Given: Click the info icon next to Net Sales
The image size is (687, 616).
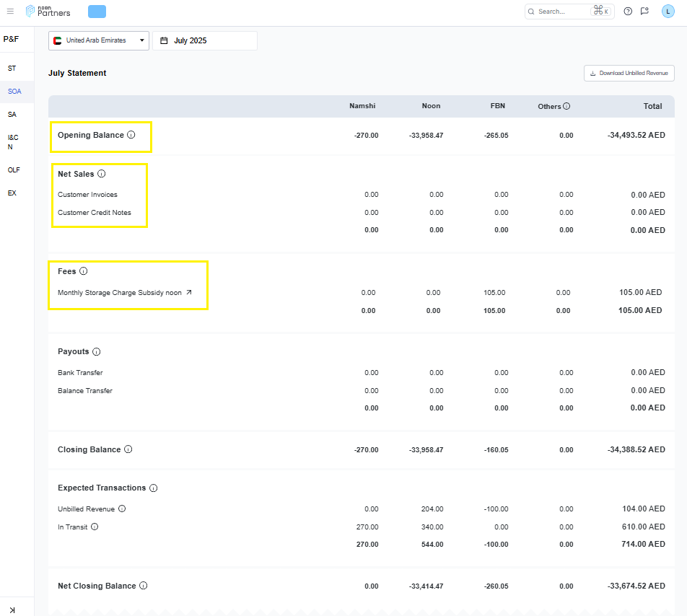Looking at the screenshot, I should [x=101, y=174].
